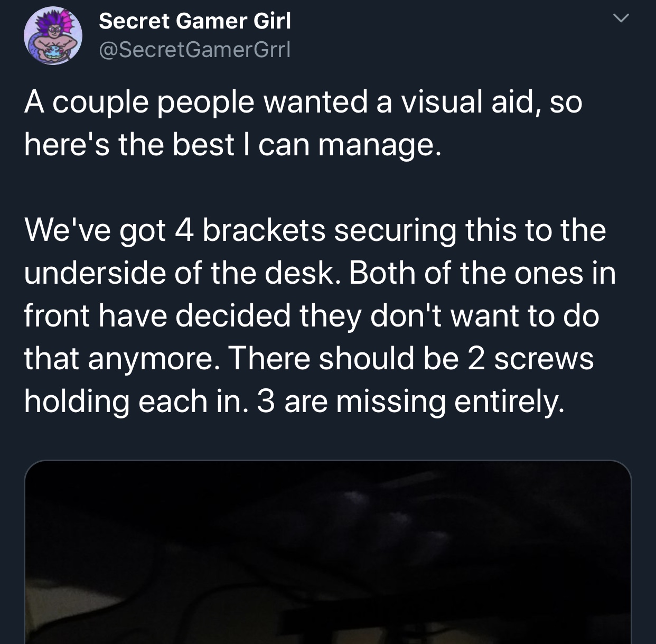Open Secret Gamer Girl's profile avatar
The width and height of the screenshot is (656, 644).
pos(53,36)
